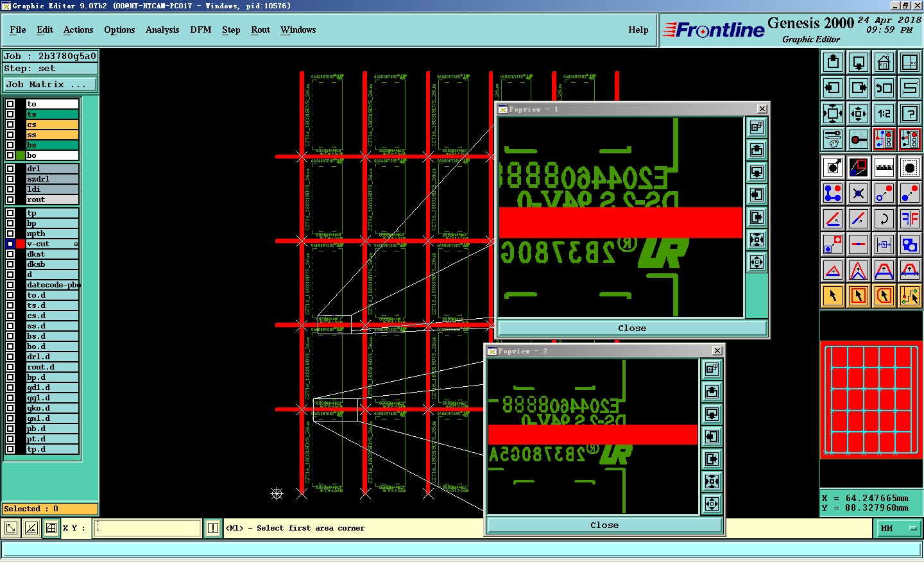Click the 1:2 scale icon
This screenshot has width=924, height=562.
884,114
